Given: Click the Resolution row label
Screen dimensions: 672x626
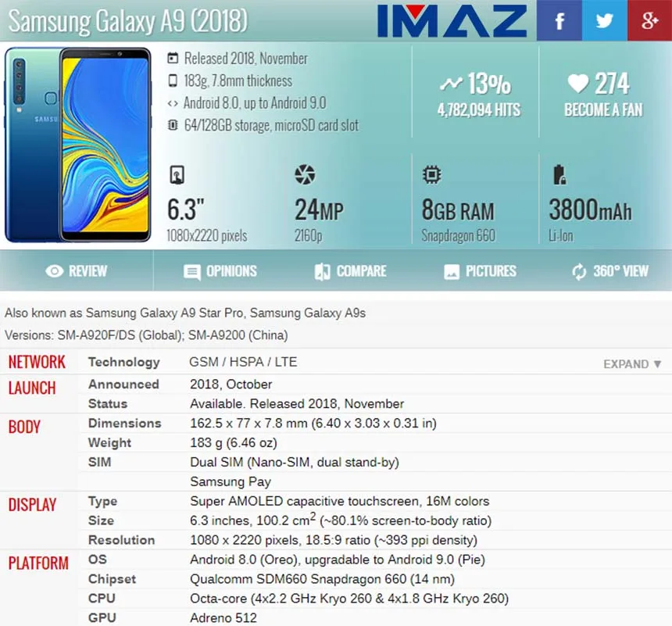Looking at the screenshot, I should (x=121, y=540).
